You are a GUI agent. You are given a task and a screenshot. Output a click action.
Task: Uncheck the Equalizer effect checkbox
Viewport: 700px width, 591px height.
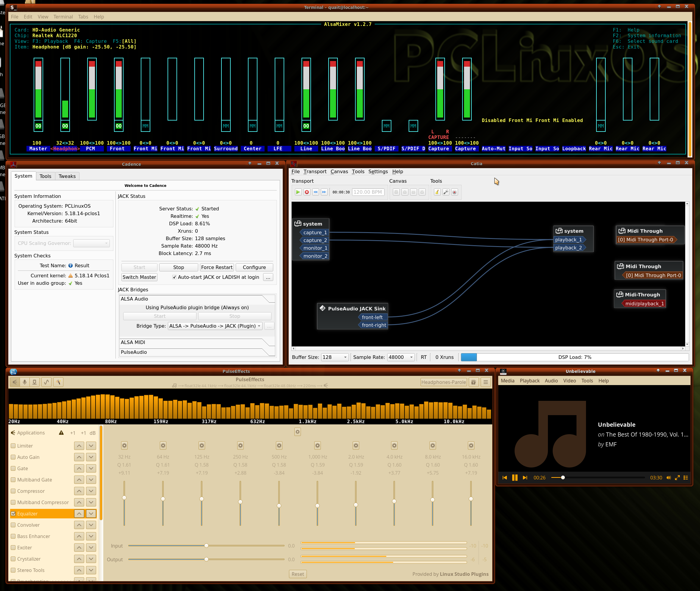pyautogui.click(x=13, y=513)
